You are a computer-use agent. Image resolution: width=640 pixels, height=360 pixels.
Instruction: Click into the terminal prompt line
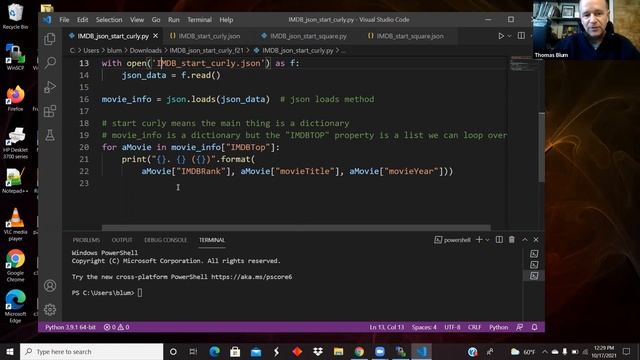pos(140,293)
